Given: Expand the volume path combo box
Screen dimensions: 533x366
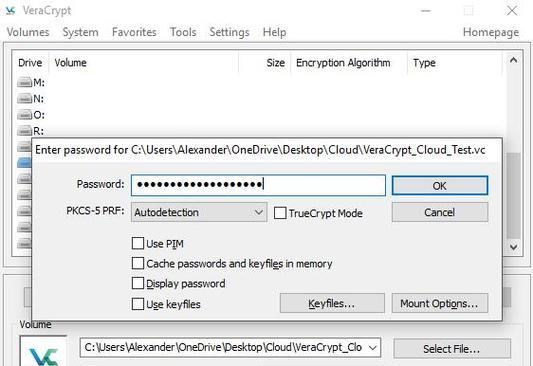Looking at the screenshot, I should (x=373, y=348).
